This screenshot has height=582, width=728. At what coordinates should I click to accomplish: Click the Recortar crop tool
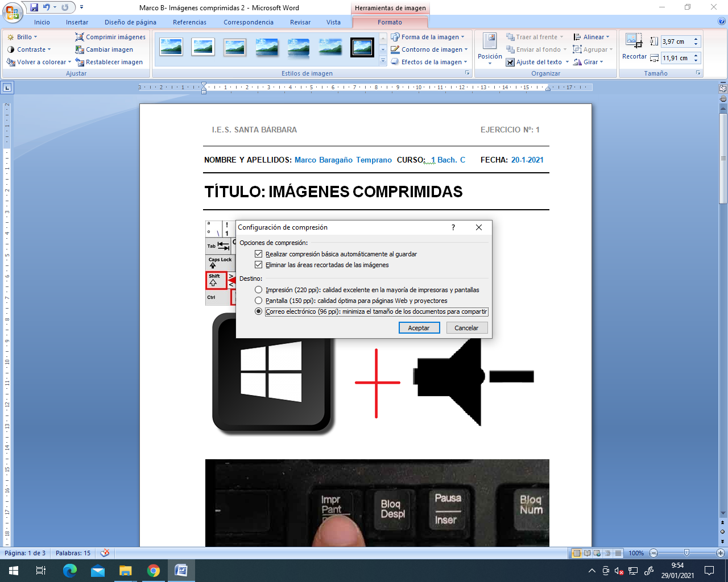point(634,47)
